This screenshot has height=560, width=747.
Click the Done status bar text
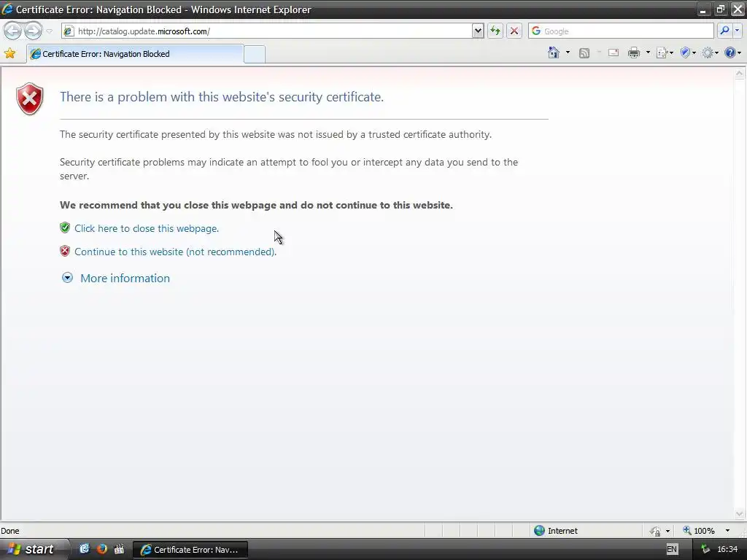[10, 531]
